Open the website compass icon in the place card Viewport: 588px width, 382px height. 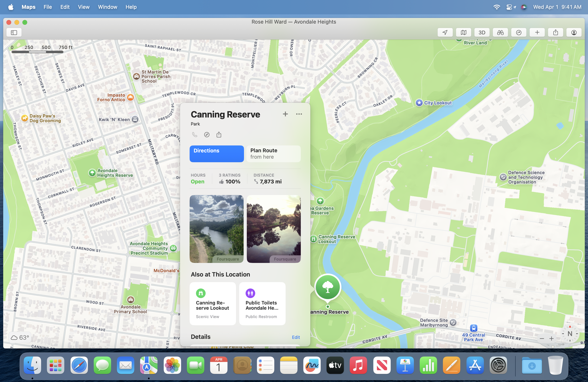pos(207,134)
